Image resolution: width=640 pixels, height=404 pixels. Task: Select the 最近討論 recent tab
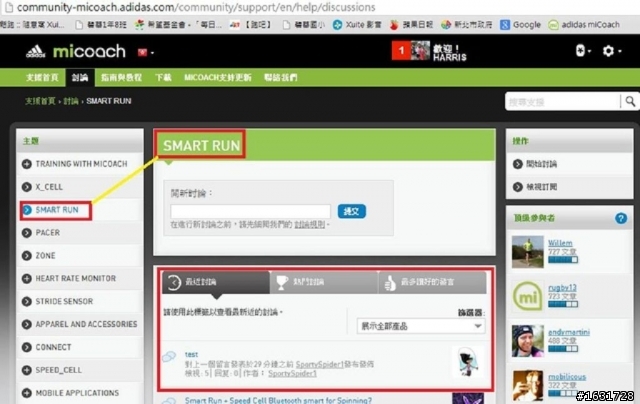coord(216,282)
